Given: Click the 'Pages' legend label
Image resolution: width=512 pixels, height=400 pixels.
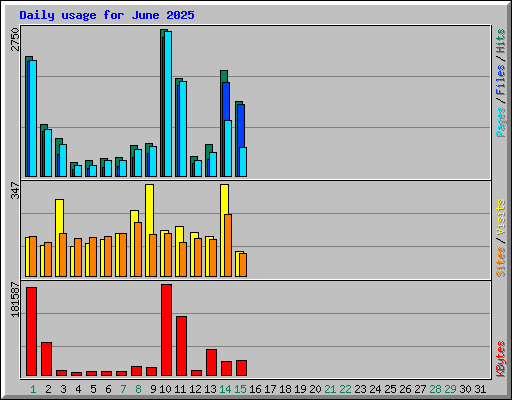Looking at the screenshot, I should click(x=500, y=122).
